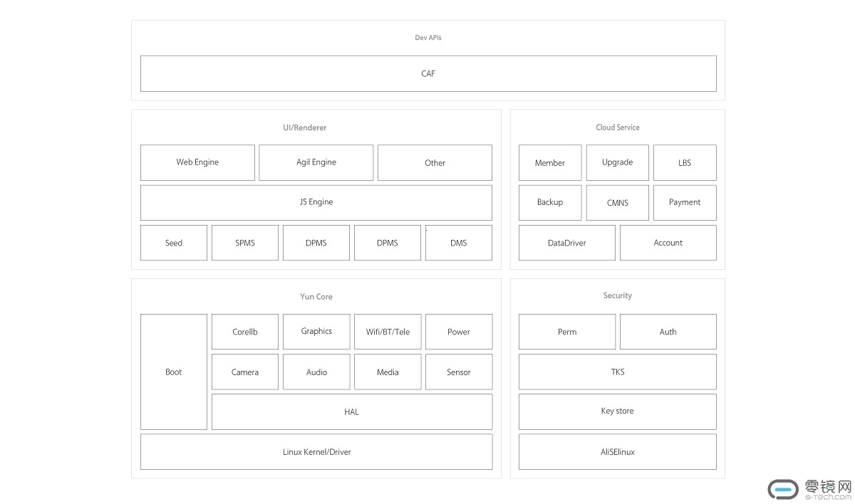This screenshot has width=855, height=504.
Task: Click the 'Other' box in UI/Renderer
Action: click(435, 162)
